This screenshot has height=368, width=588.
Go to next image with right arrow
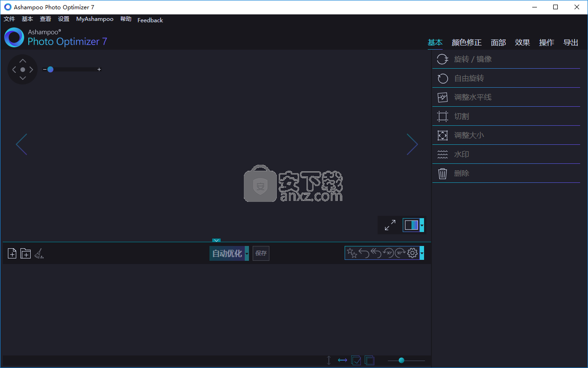click(412, 144)
